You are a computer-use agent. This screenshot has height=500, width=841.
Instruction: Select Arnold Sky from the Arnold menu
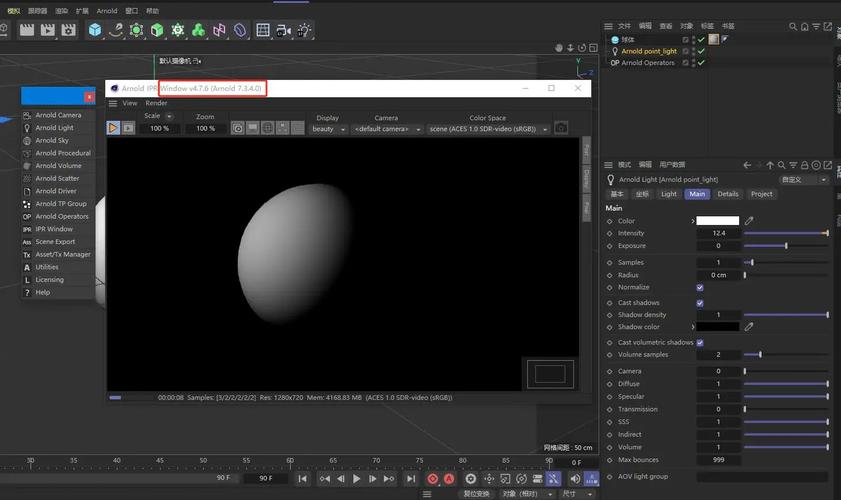58,141
